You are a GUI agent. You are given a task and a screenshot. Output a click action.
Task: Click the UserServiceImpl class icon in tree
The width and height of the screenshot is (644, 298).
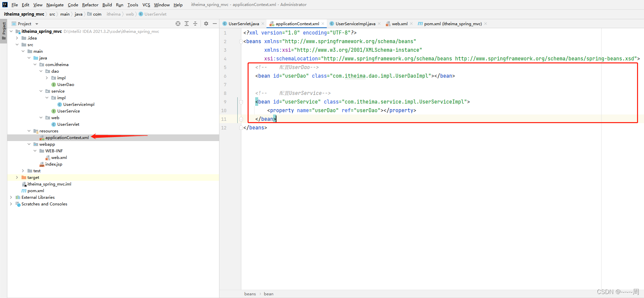click(x=60, y=105)
